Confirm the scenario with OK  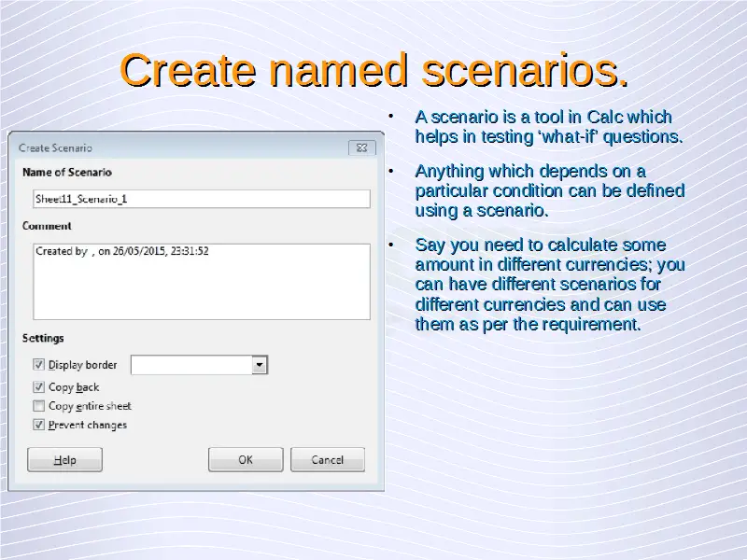[x=246, y=460]
